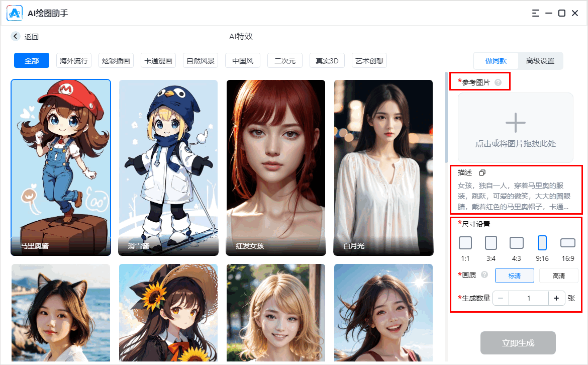Click the copy icon beside 描述

click(482, 172)
